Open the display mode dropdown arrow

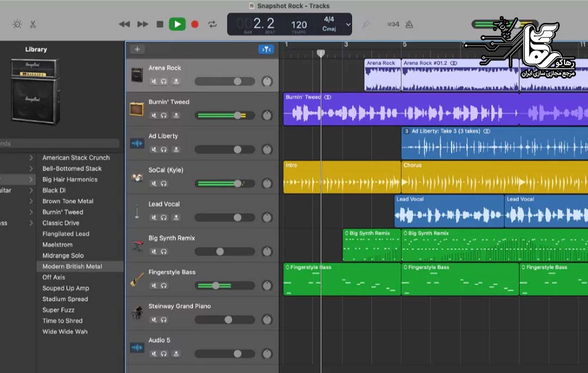(x=348, y=24)
